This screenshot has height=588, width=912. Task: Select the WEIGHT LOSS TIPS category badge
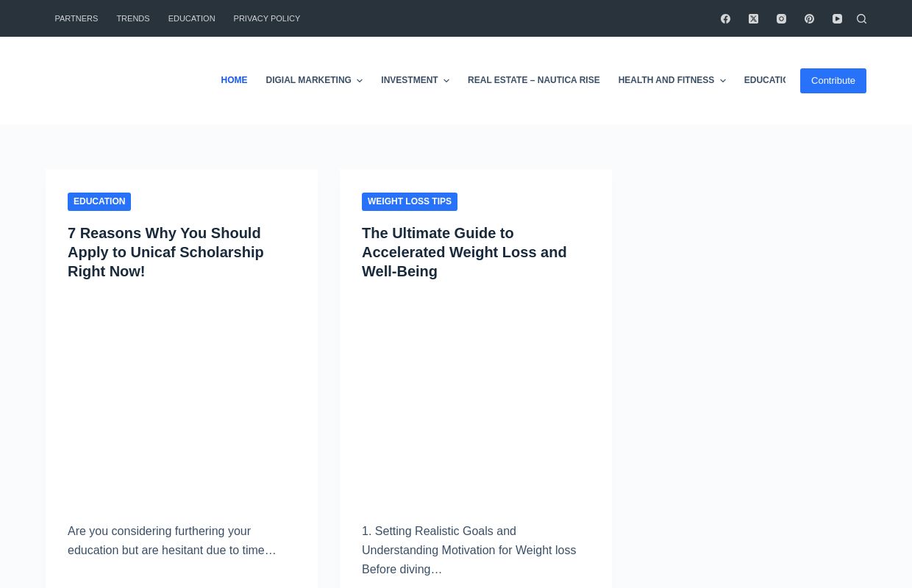click(410, 201)
